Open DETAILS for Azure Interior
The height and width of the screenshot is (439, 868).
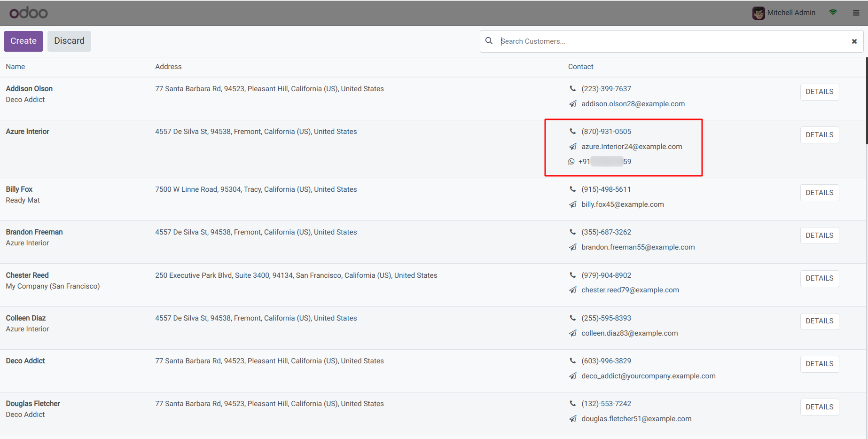[x=820, y=135]
